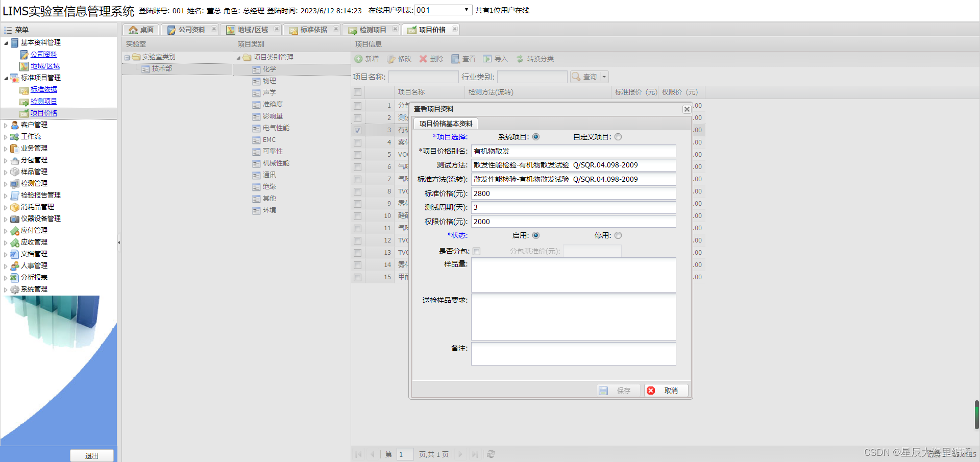980x462 pixels.
Task: Collapse the left sidebar menu panel
Action: coord(119,242)
